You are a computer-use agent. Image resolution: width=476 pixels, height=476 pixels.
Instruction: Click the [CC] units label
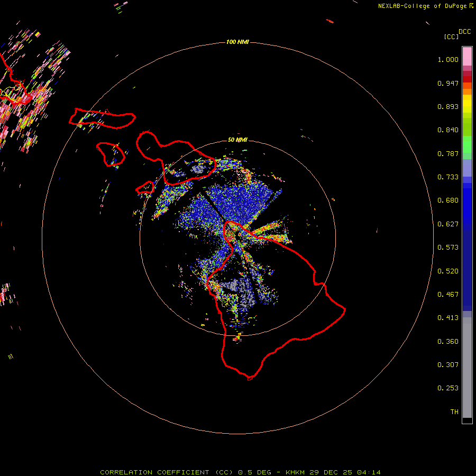pos(451,36)
